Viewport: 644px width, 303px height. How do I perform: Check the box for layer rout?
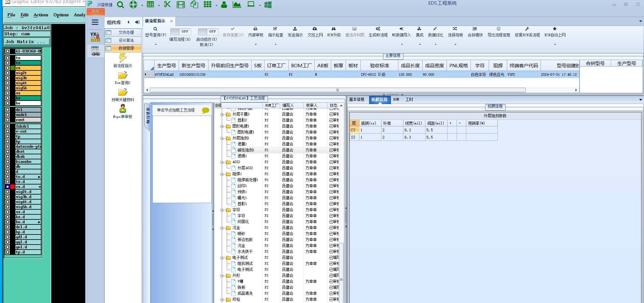8,120
